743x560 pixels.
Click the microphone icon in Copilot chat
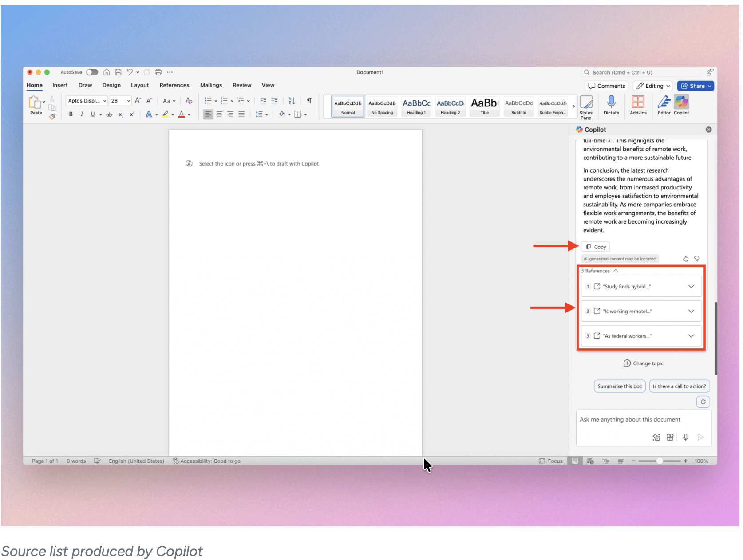(x=685, y=437)
